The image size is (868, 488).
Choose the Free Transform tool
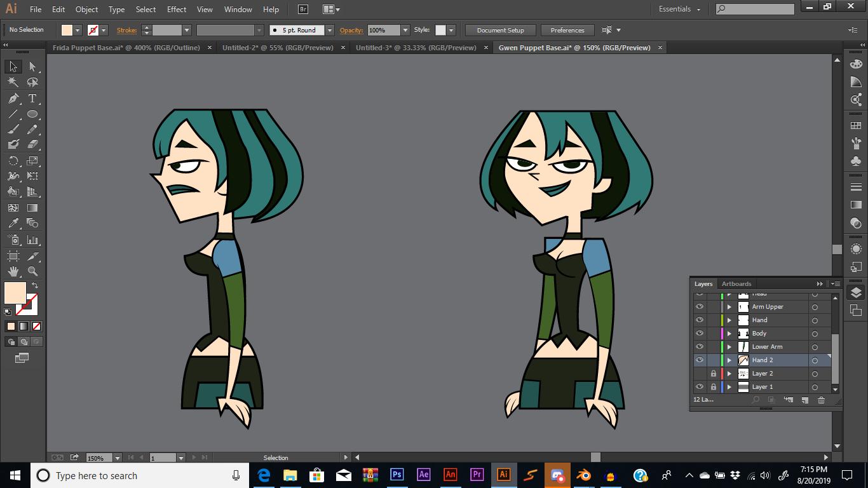click(x=32, y=176)
